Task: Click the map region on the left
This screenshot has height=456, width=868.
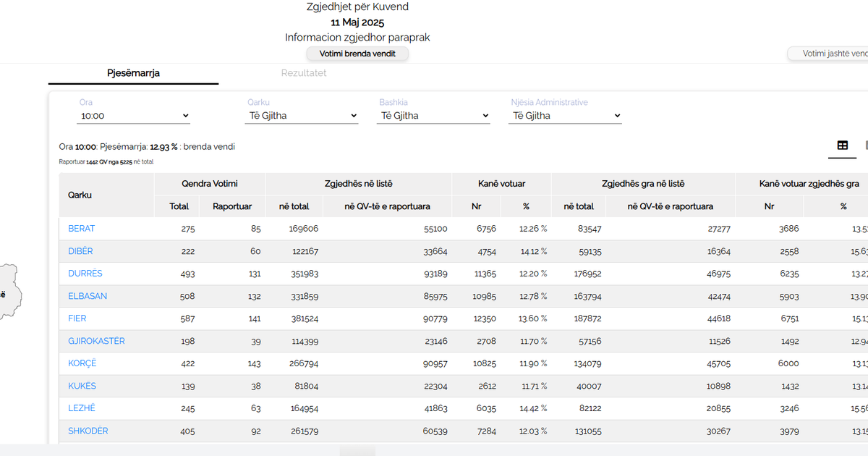Action: (x=10, y=292)
